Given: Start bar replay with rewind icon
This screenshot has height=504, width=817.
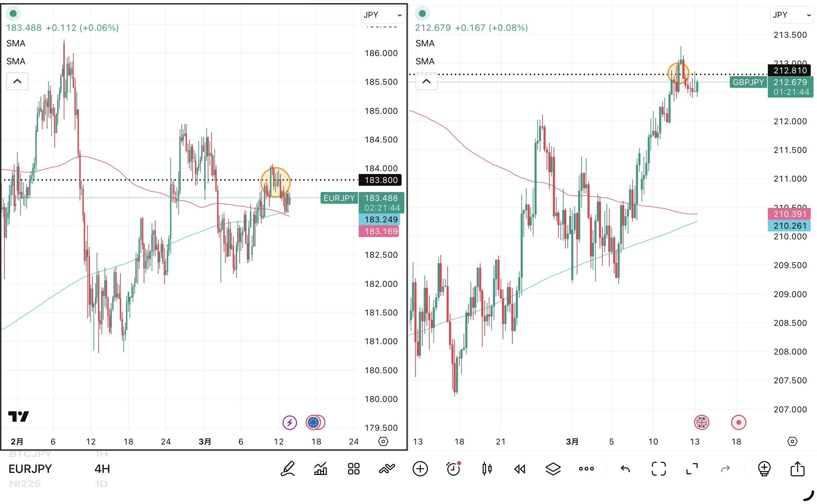Looking at the screenshot, I should coord(520,469).
